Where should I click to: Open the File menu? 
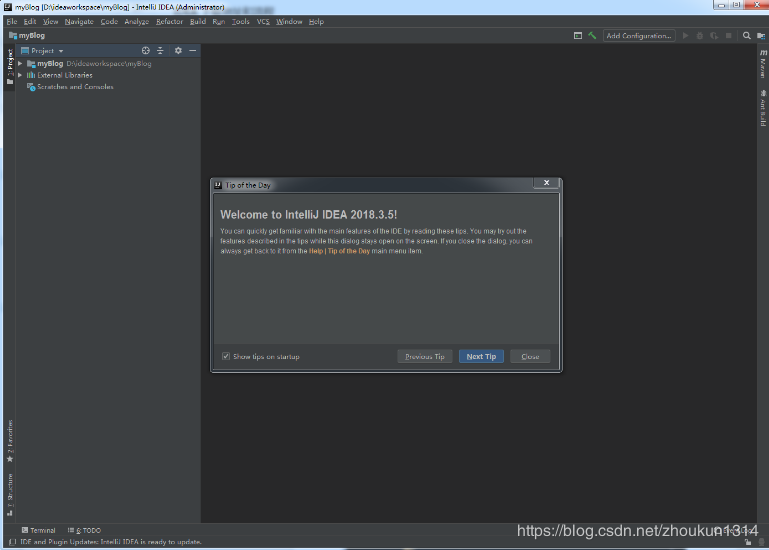[12, 22]
